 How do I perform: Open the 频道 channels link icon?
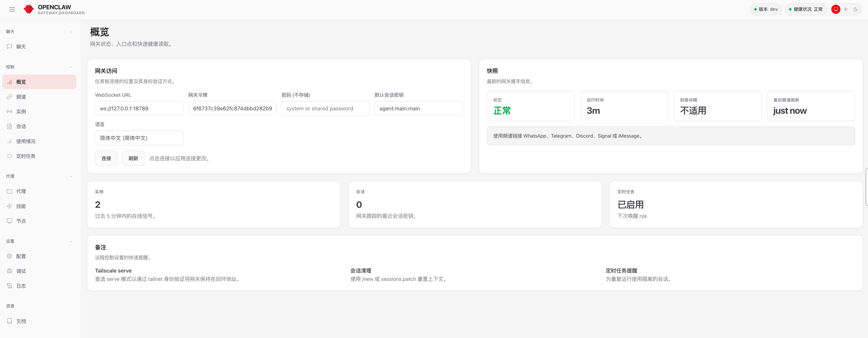pos(9,97)
